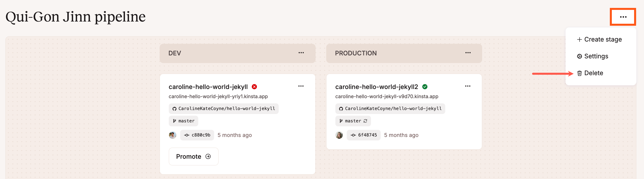Click the arrow icon inside the Promote button
Viewport: 644px width, 179px height.
pos(208,156)
